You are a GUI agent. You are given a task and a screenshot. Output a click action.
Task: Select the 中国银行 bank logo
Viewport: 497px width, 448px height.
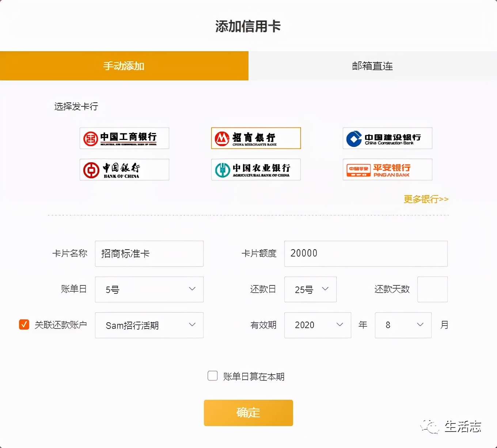click(x=124, y=170)
